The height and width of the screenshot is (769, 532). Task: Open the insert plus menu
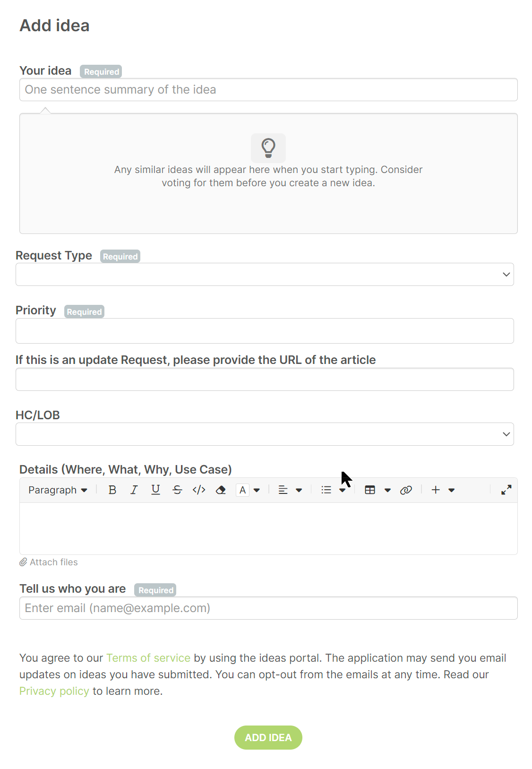[436, 490]
